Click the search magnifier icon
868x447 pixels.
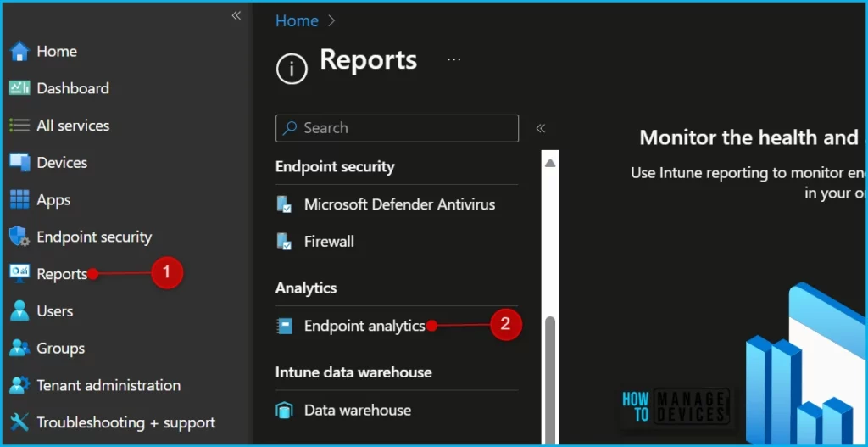click(x=289, y=129)
